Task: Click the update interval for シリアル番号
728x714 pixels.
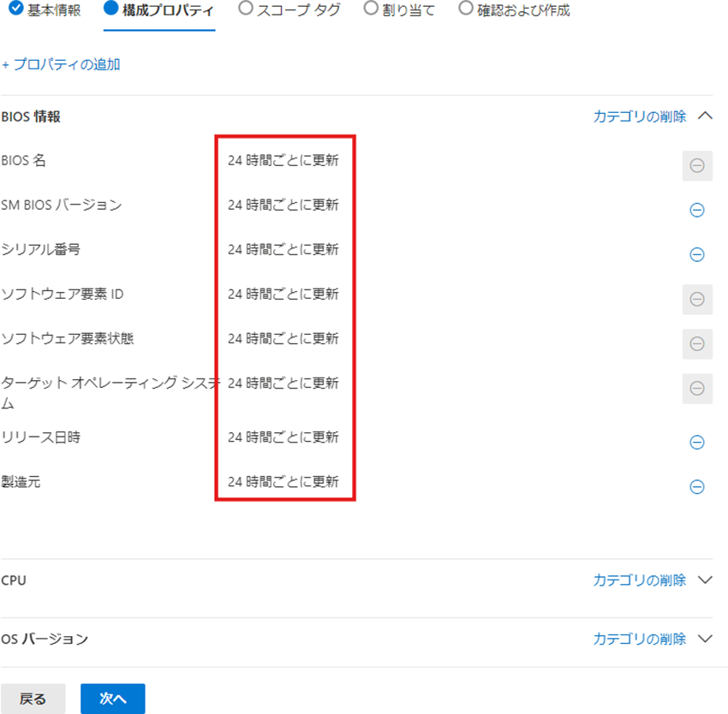Action: point(283,249)
